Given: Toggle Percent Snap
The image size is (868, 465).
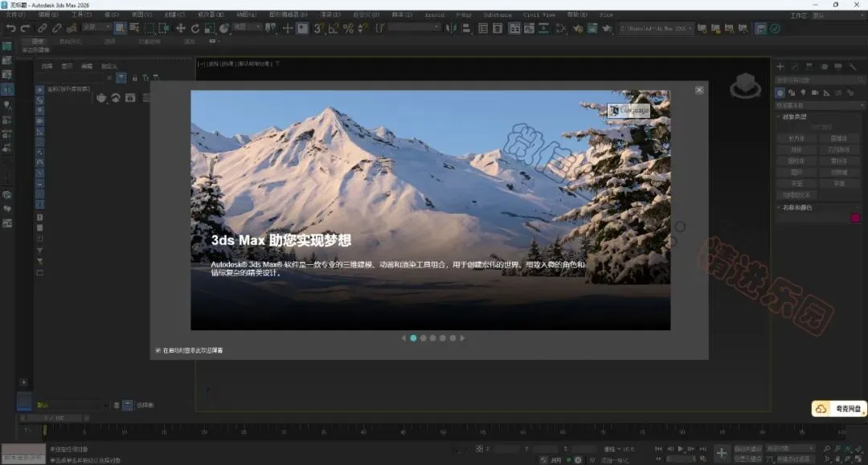Looking at the screenshot, I should (x=348, y=28).
